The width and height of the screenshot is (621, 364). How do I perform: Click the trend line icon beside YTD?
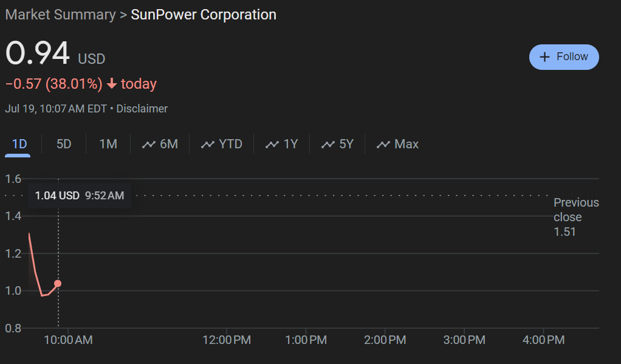coord(208,145)
